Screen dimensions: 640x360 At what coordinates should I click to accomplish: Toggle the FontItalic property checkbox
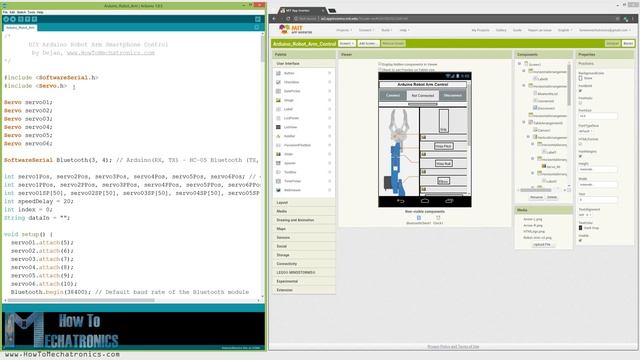[580, 103]
